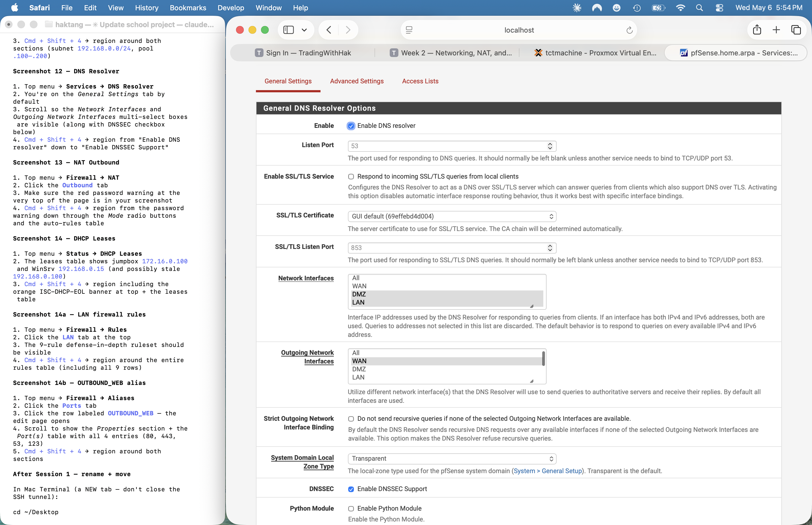Image resolution: width=812 pixels, height=525 pixels.
Task: Open the Apple menu
Action: coord(14,8)
